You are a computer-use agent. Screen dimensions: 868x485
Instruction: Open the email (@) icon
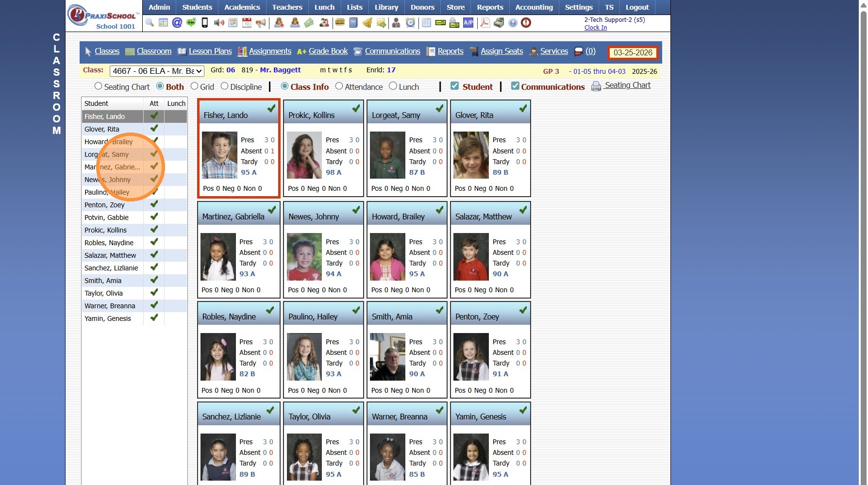point(177,23)
